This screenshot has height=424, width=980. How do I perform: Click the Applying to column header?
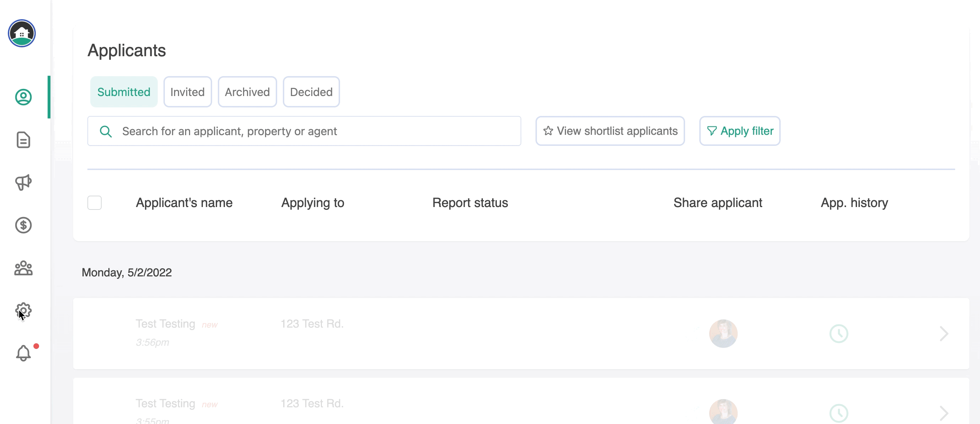(x=313, y=203)
